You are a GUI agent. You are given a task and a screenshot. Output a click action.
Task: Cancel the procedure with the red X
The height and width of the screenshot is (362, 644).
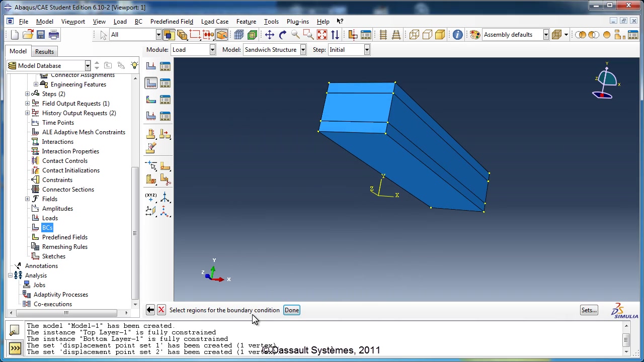(x=161, y=310)
